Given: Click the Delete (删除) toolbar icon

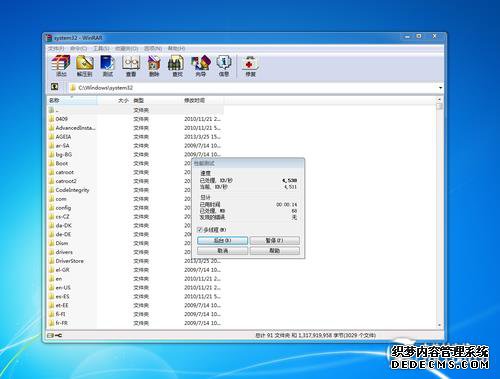Looking at the screenshot, I should click(x=154, y=66).
